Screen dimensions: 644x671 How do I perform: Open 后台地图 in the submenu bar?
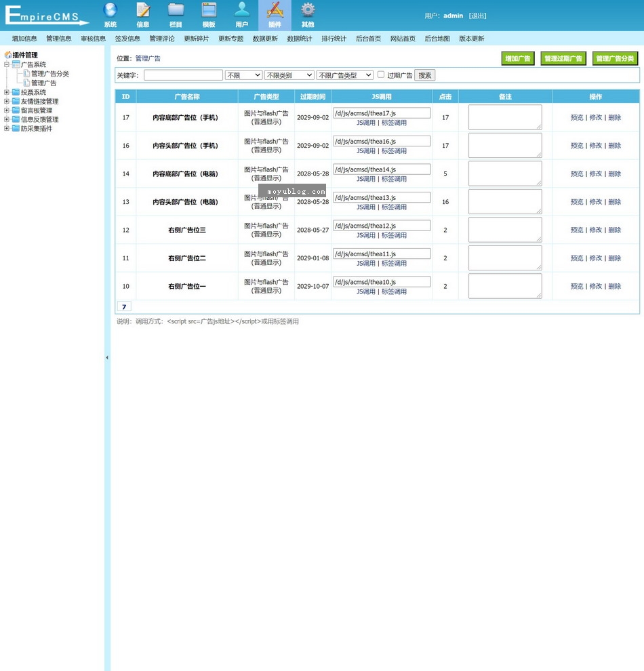437,39
